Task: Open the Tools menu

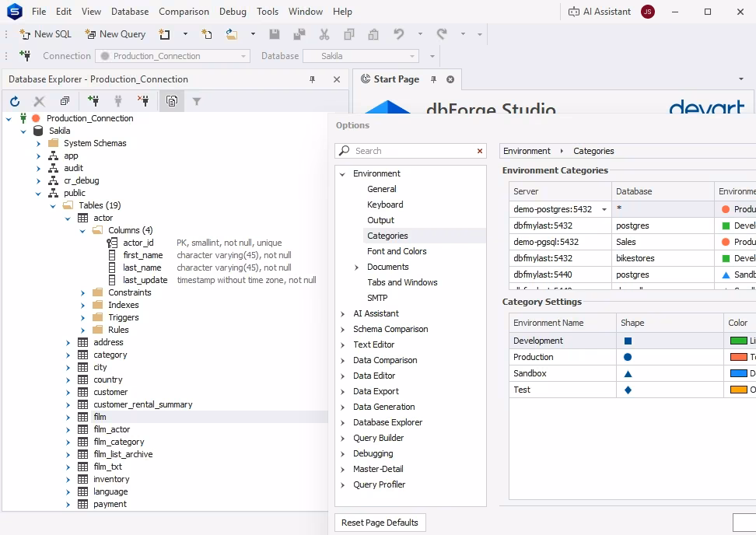Action: 268,12
